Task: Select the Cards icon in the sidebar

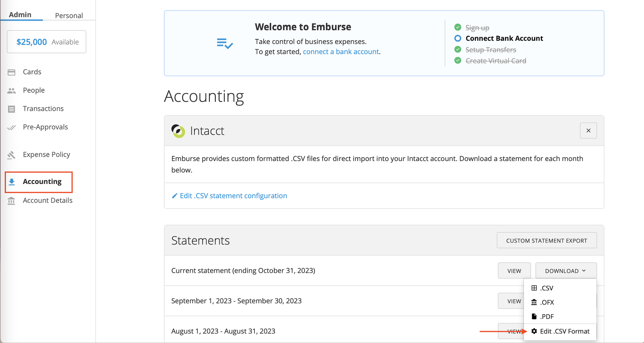Action: click(x=12, y=72)
